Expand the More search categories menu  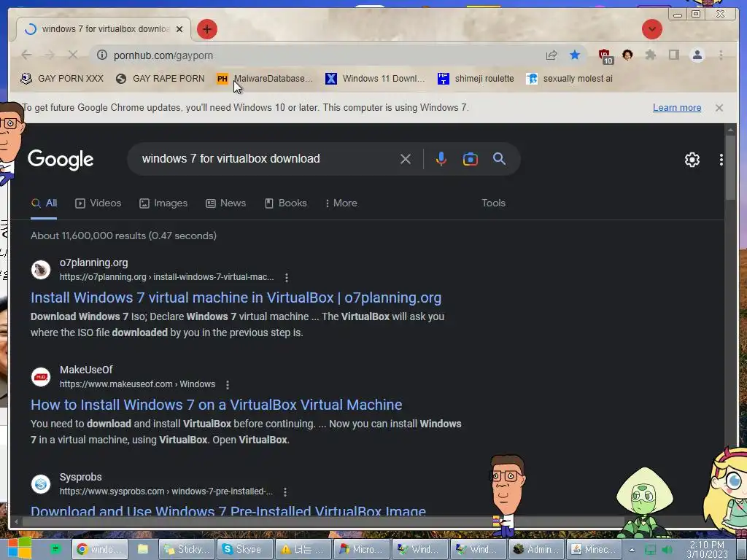341,203
